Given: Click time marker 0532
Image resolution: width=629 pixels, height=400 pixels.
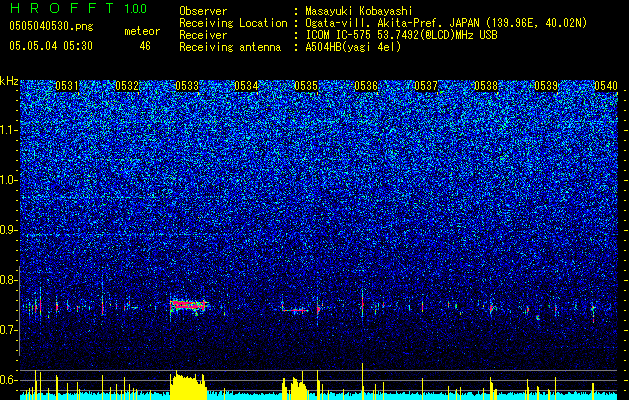Looking at the screenshot, I should [127, 86].
